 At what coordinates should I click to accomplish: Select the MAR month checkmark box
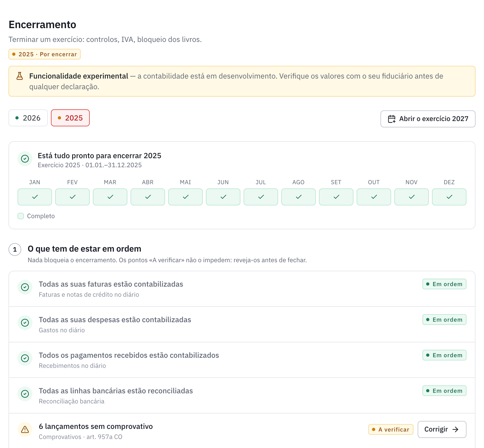(x=110, y=197)
